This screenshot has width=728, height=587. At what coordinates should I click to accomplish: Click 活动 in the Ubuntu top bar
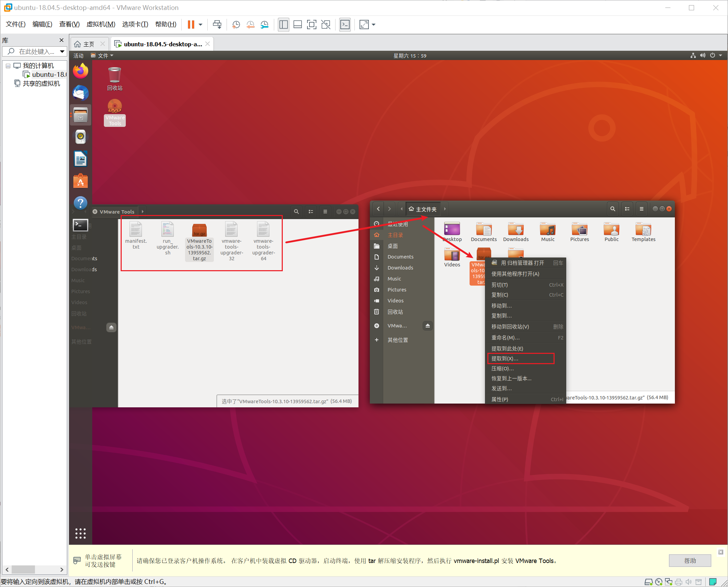click(x=78, y=56)
